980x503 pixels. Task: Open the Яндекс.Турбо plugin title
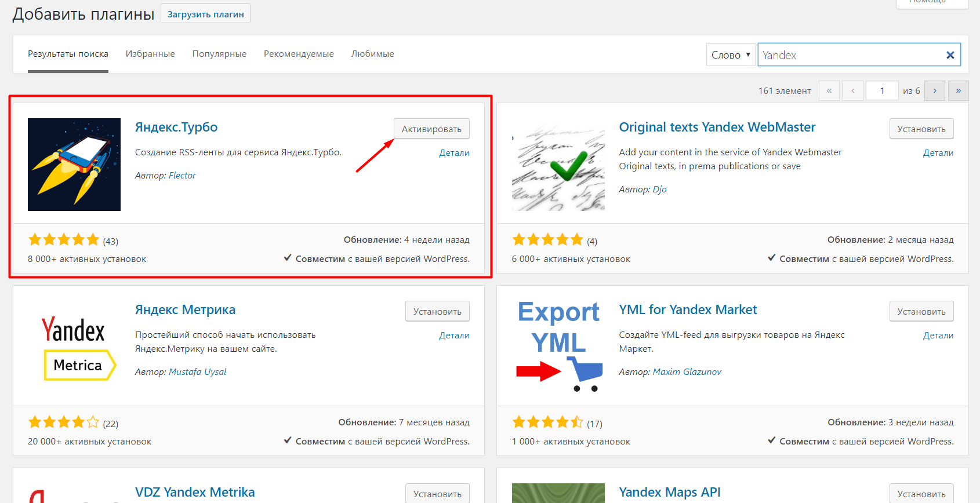click(x=176, y=127)
